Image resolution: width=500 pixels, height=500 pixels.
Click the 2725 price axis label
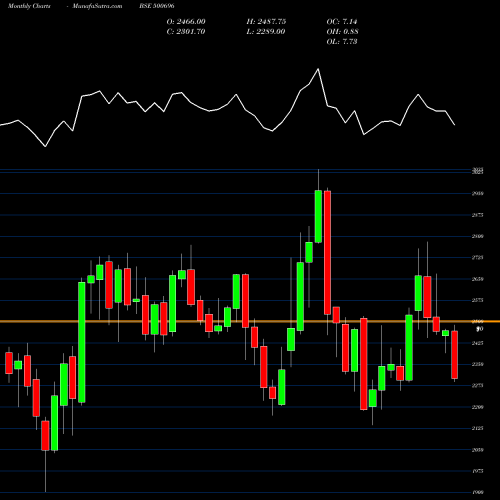click(478, 257)
